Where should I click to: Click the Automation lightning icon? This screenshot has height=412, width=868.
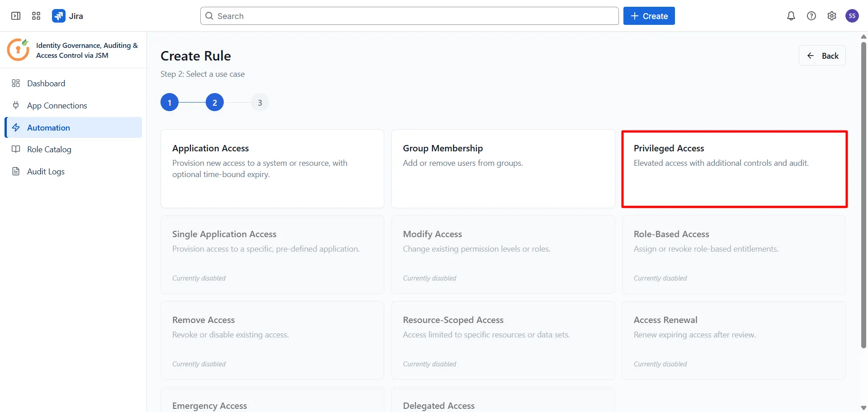(x=16, y=127)
